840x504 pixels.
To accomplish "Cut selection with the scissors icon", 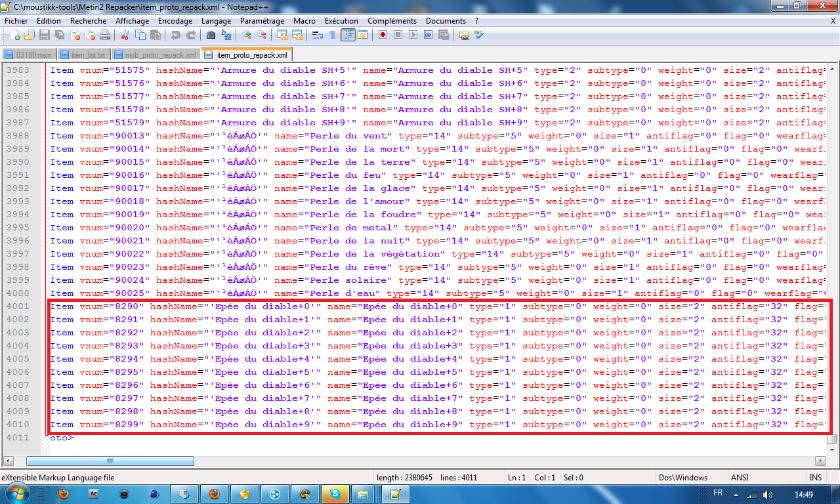I will 125,35.
